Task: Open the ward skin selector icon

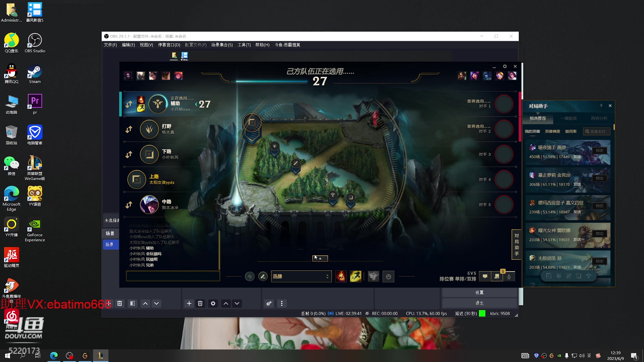Action: pyautogui.click(x=373, y=277)
